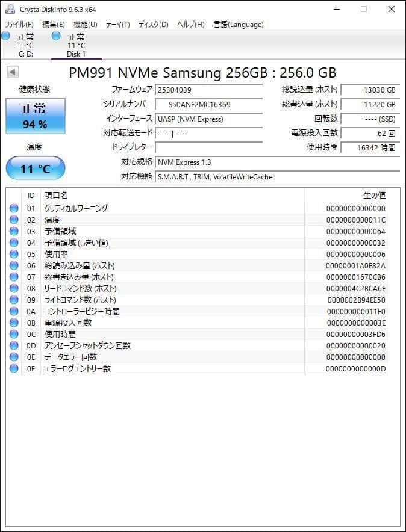Click the 健康状態 label
The image size is (406, 532).
click(34, 89)
